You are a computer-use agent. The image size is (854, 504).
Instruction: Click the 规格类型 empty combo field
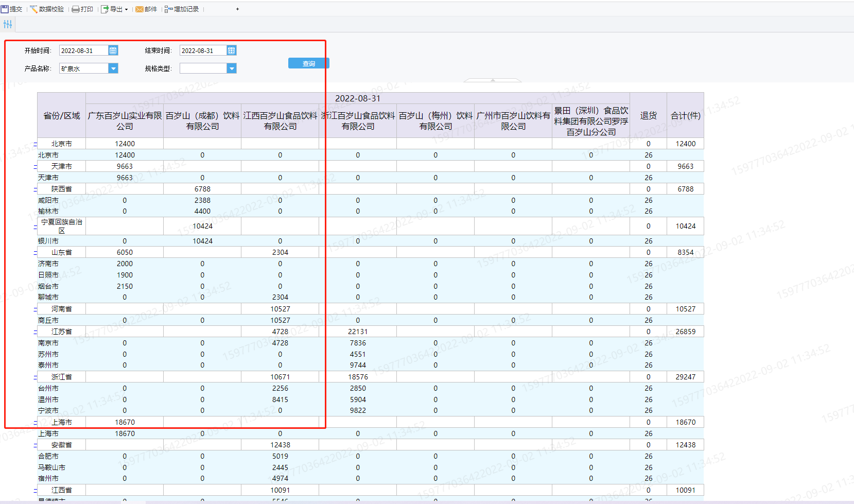[203, 68]
